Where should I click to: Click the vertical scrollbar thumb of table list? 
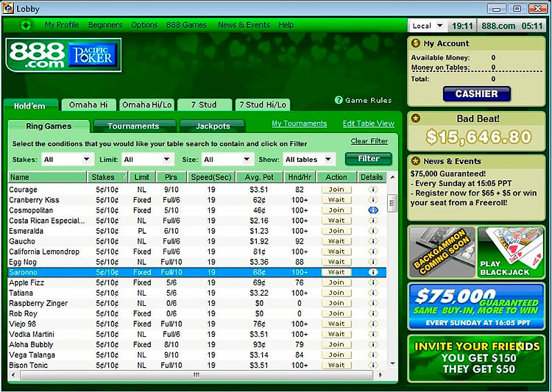click(x=392, y=203)
